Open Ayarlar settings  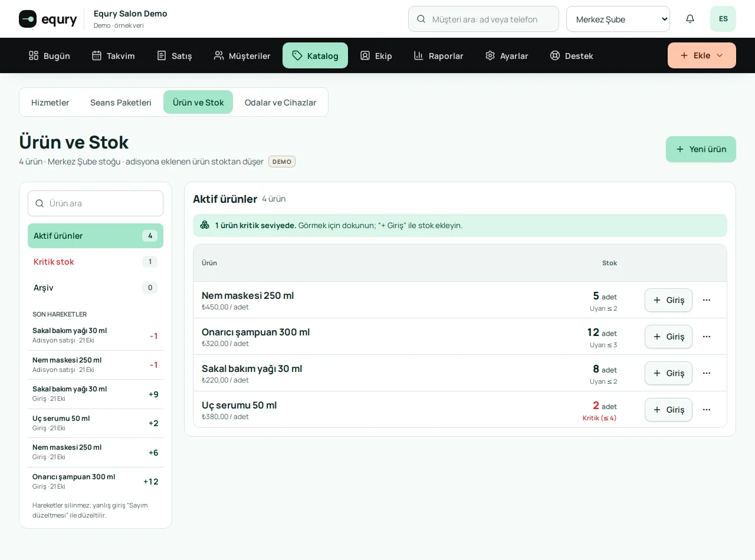point(507,55)
